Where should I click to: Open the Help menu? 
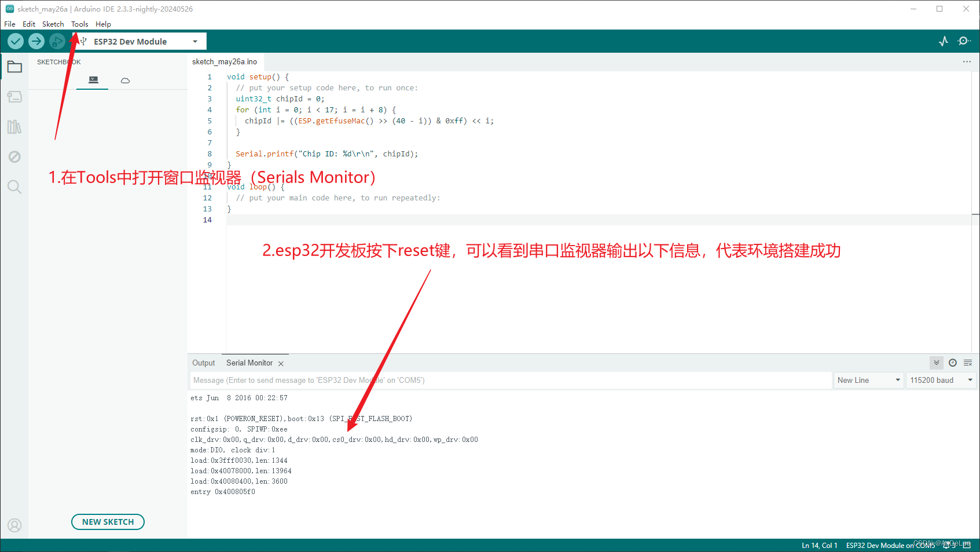103,24
